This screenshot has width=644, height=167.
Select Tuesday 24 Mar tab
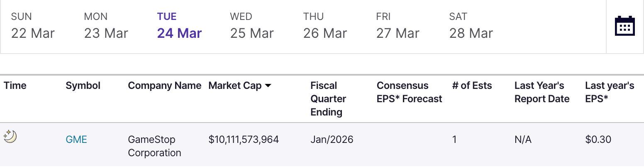point(179,26)
